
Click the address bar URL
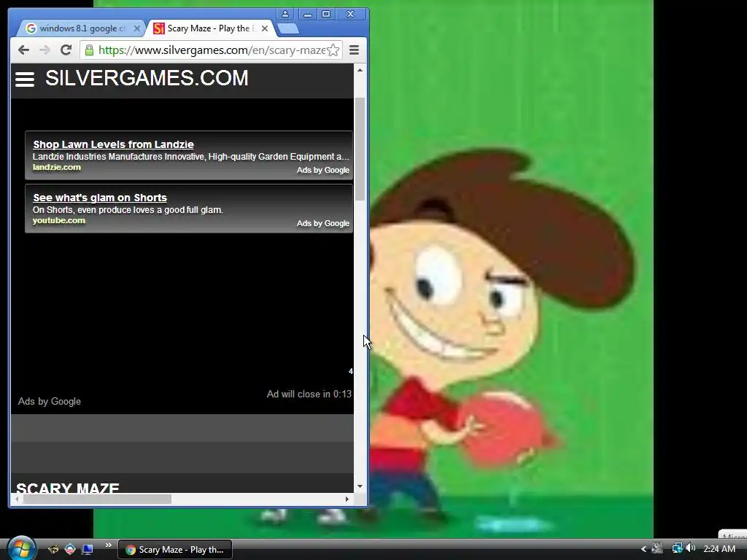[212, 50]
